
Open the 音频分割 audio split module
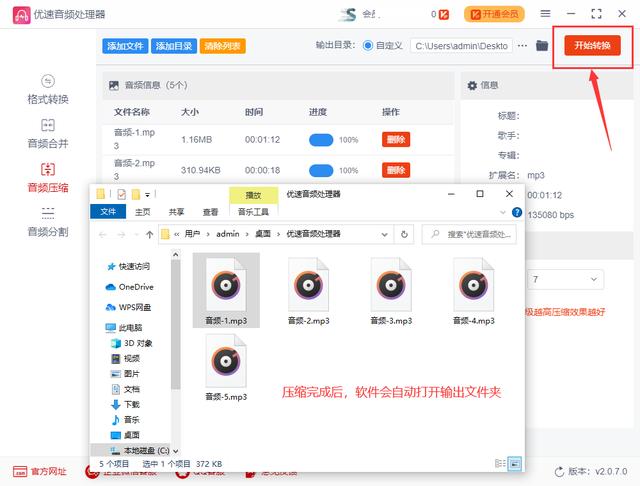[x=48, y=222]
